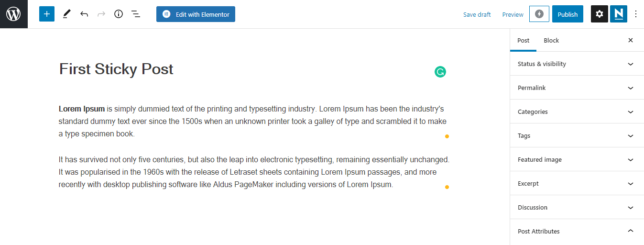Expand the Categories panel
This screenshot has width=644, height=245.
[x=577, y=111]
